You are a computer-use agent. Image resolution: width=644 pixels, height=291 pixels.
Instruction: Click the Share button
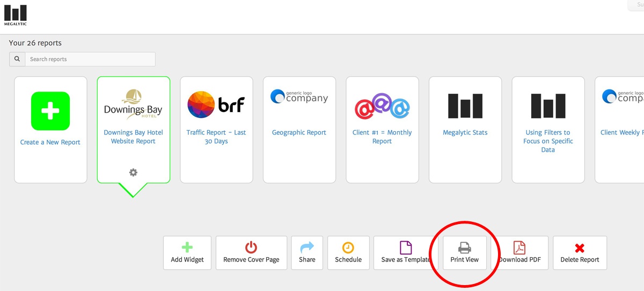point(307,252)
